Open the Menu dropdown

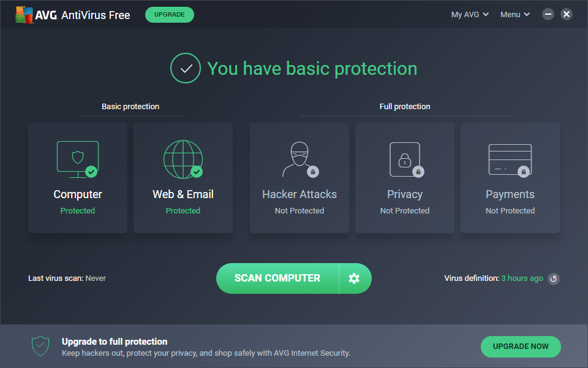click(x=515, y=15)
